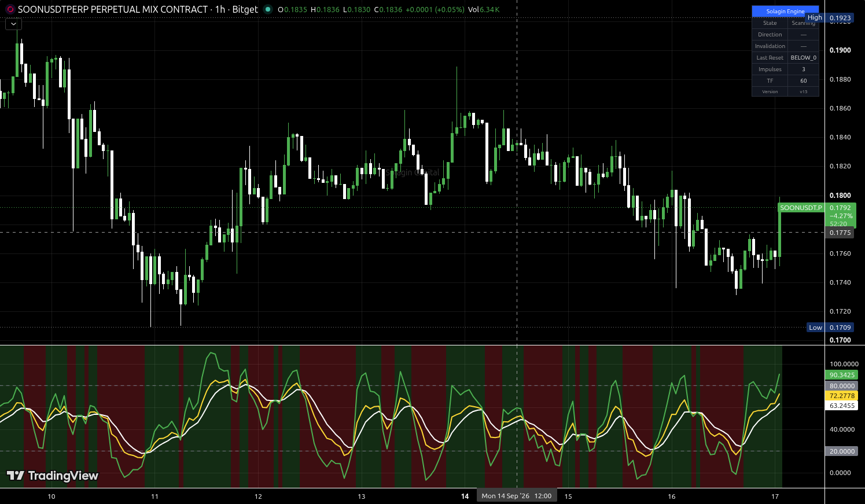Image resolution: width=865 pixels, height=504 pixels.
Task: Click the green 90.3425 indicator value
Action: coord(842,375)
